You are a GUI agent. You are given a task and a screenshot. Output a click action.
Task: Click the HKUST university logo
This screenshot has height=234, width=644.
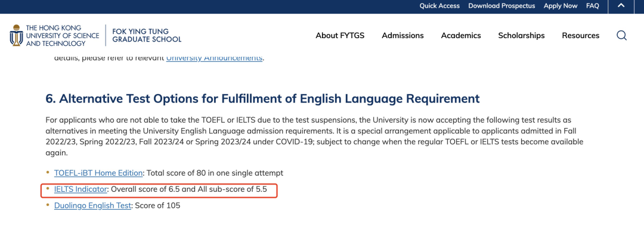(x=54, y=35)
